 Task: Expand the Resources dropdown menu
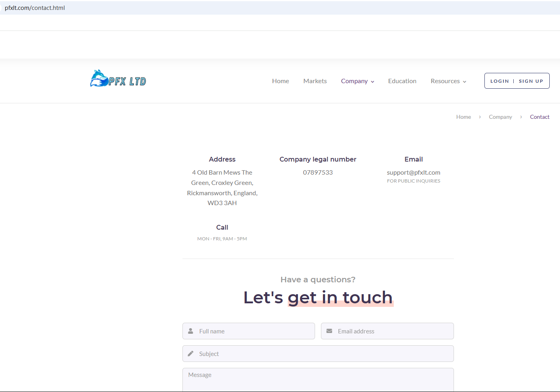coord(448,81)
